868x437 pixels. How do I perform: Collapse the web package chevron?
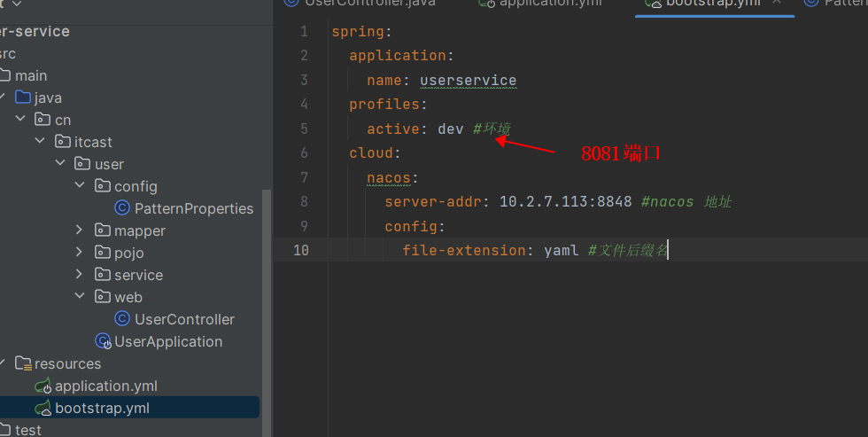point(81,297)
